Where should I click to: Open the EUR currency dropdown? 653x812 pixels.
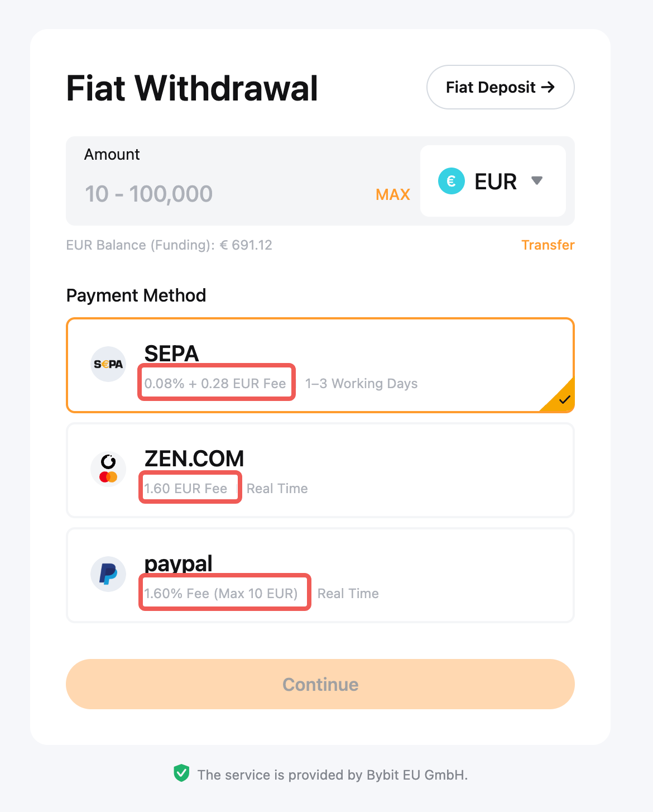point(493,181)
